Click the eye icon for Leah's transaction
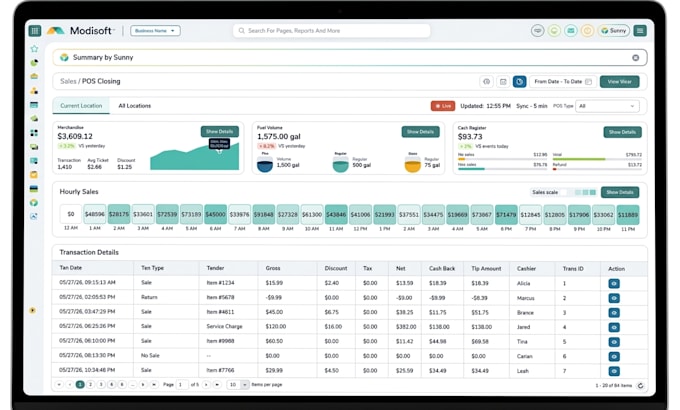This screenshot has height=410, width=680. click(x=614, y=371)
